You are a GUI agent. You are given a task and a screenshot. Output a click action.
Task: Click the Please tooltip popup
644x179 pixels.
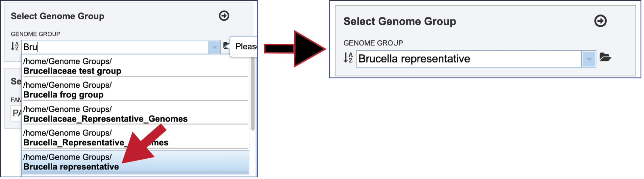coord(244,47)
